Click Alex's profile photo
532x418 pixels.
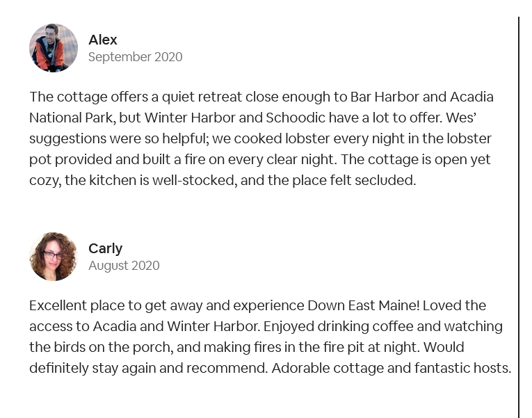[x=54, y=48]
